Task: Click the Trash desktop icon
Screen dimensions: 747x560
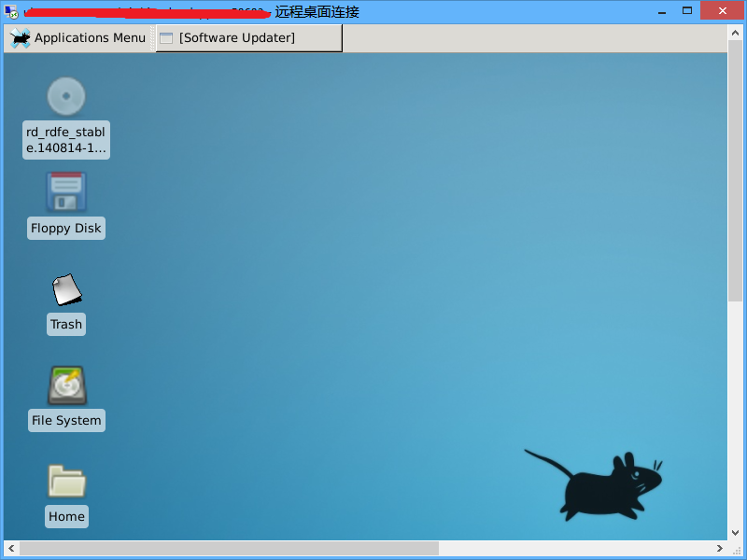Action: tap(66, 289)
